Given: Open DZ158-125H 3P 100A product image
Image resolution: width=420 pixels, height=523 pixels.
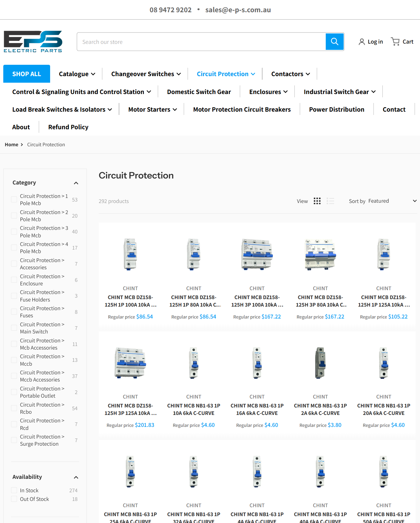Looking at the screenshot, I should point(257,254).
